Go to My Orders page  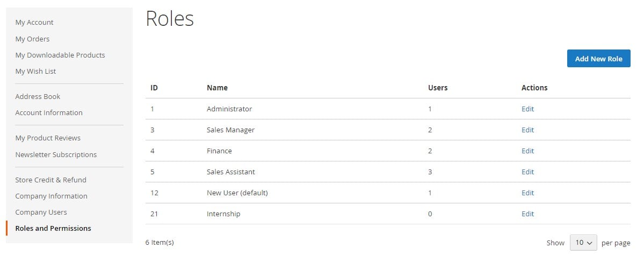click(32, 39)
